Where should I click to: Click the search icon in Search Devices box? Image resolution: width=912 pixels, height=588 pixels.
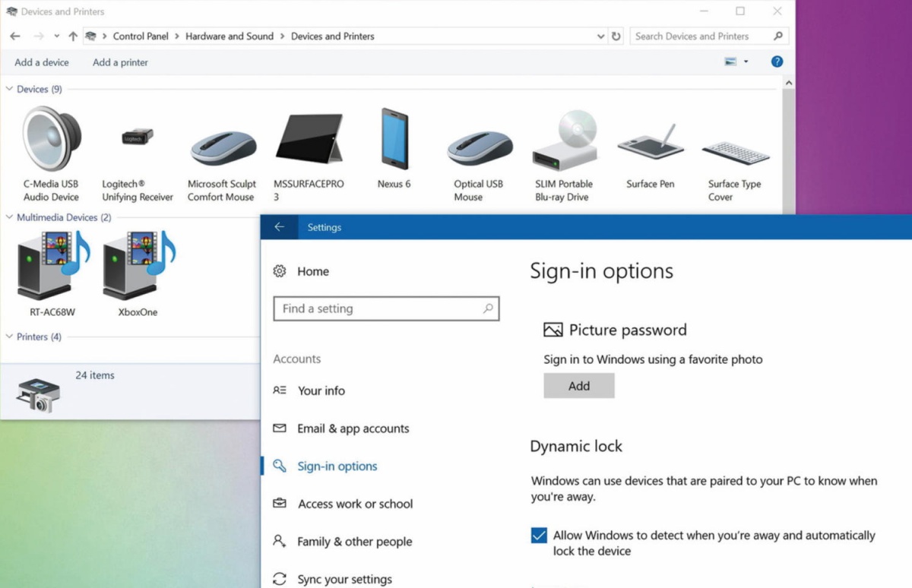click(x=778, y=36)
